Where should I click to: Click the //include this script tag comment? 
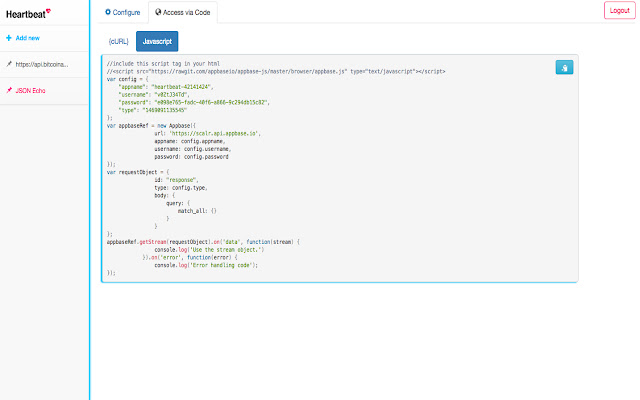(163, 64)
